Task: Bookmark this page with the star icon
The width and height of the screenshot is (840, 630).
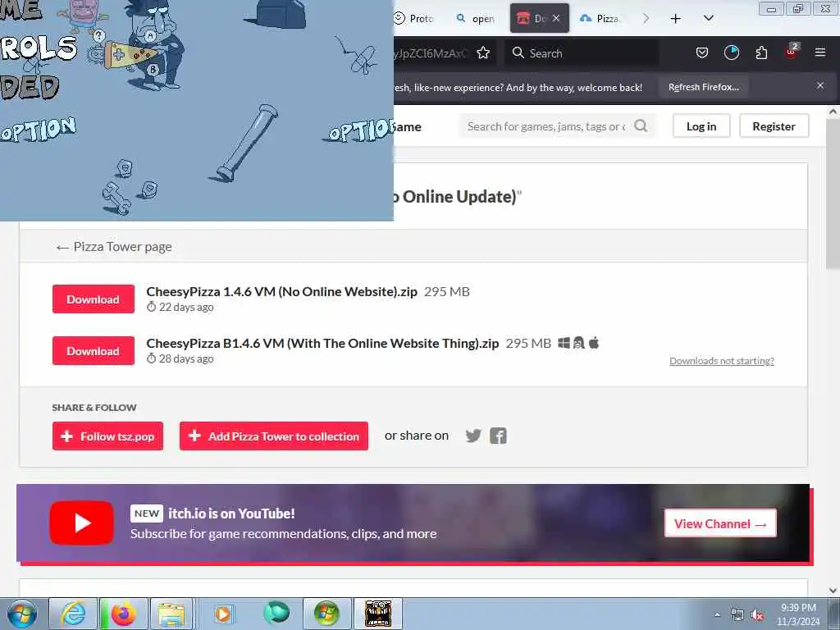Action: pyautogui.click(x=483, y=52)
